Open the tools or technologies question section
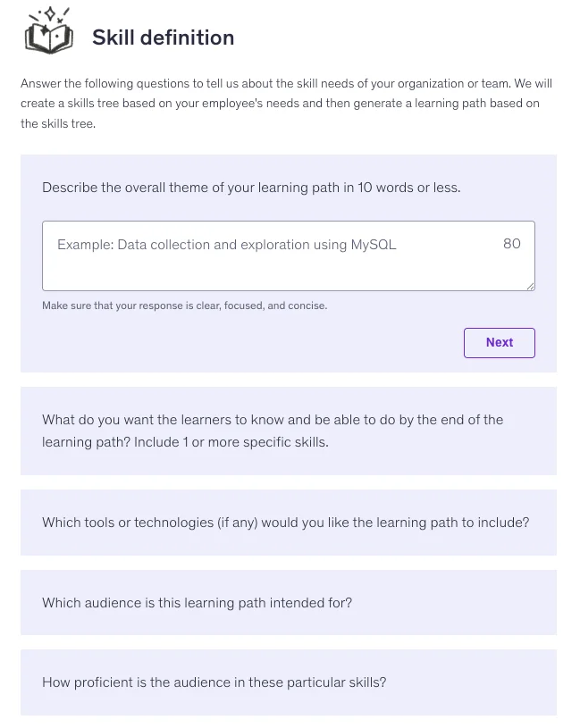 [x=288, y=523]
